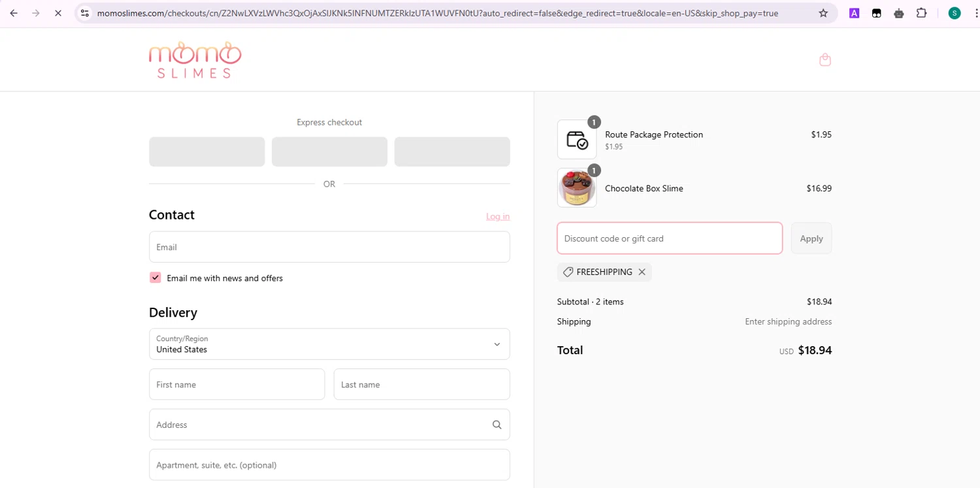Click the Express checkout heading
980x488 pixels.
tap(329, 122)
